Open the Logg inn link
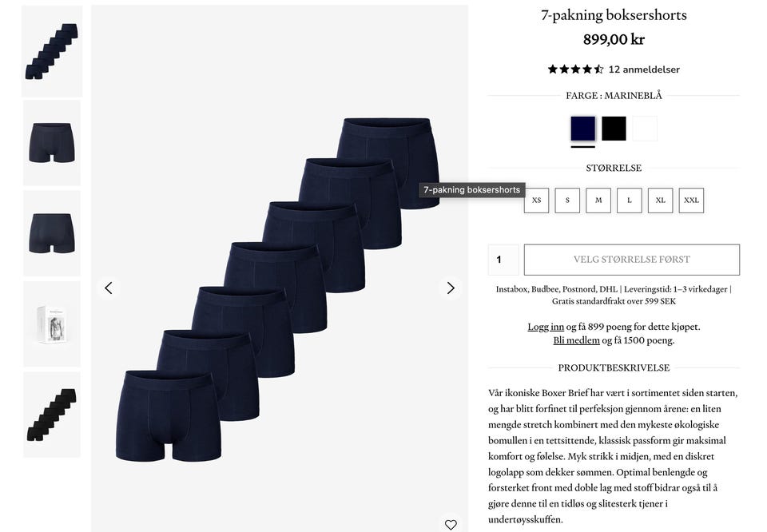 click(546, 327)
